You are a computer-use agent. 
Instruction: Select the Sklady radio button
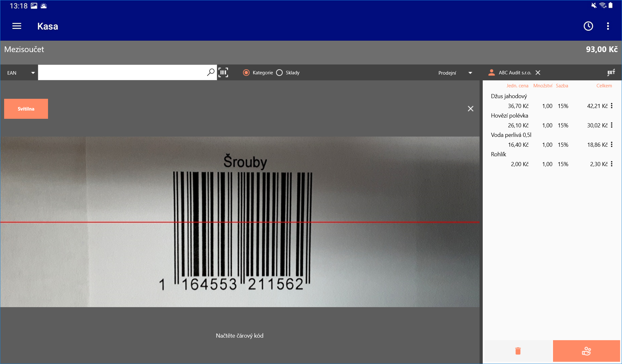click(x=279, y=72)
